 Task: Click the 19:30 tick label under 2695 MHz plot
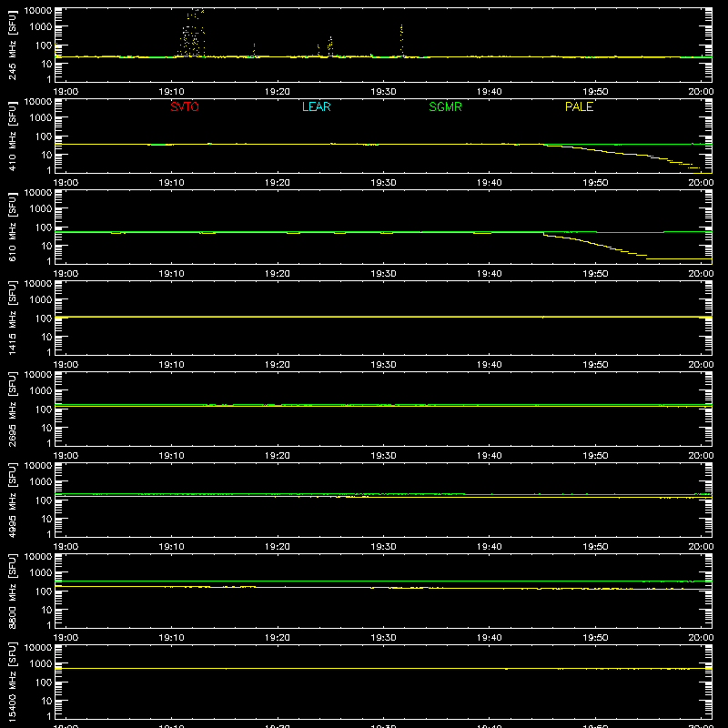coord(383,456)
